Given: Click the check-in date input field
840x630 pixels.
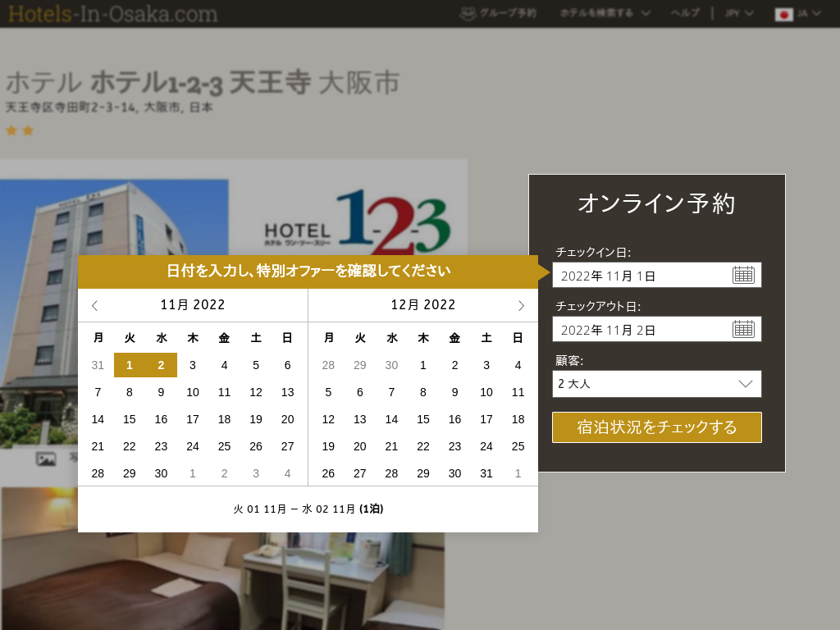Looking at the screenshot, I should tap(657, 275).
